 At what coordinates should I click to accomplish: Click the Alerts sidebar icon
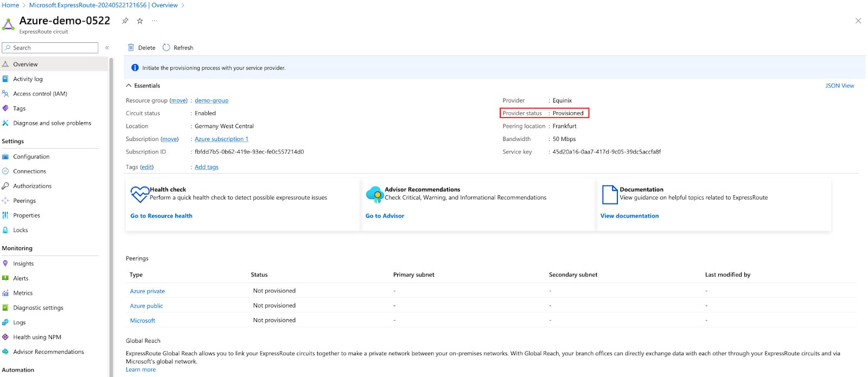(5, 278)
